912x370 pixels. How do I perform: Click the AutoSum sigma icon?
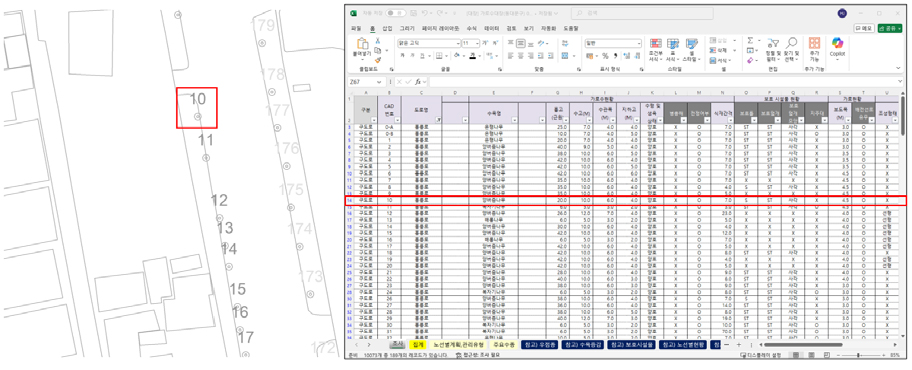pyautogui.click(x=750, y=41)
